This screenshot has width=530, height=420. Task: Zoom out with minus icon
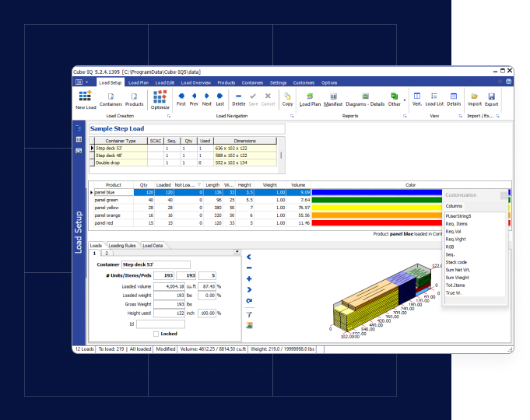coord(249,268)
